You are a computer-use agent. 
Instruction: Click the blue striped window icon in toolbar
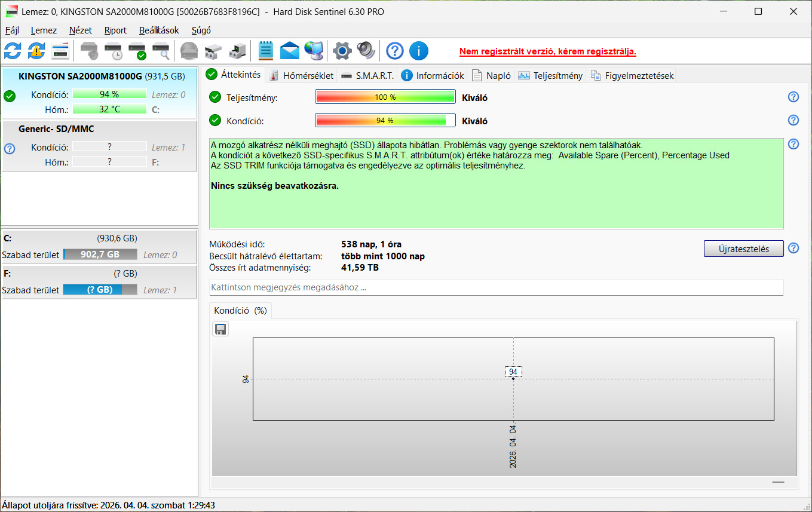60,51
